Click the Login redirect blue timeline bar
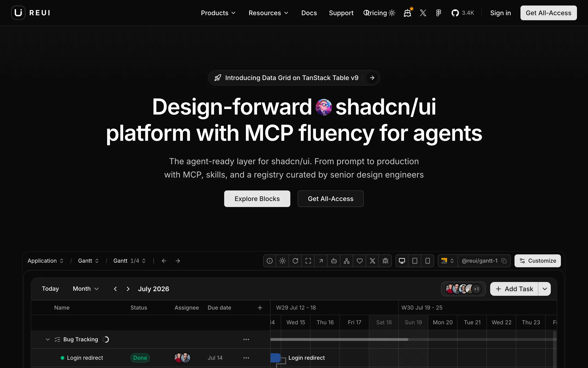This screenshot has height=368, width=588. (x=276, y=358)
